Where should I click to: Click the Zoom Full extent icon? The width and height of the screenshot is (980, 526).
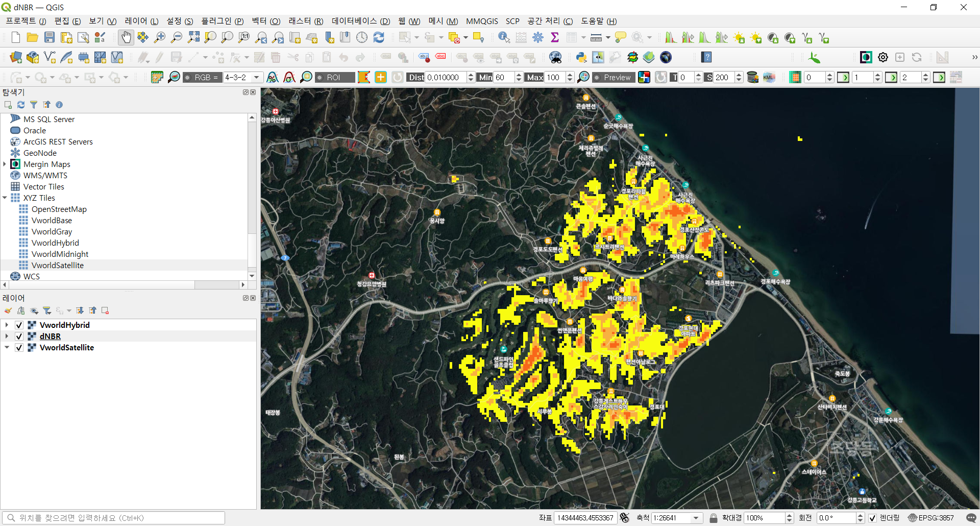(x=193, y=37)
